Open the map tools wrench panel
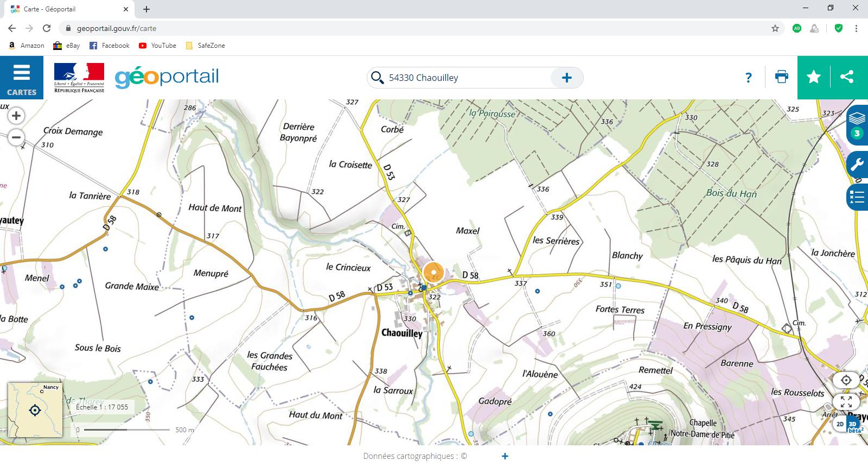Screen dimensions: 868x467 click(x=858, y=164)
